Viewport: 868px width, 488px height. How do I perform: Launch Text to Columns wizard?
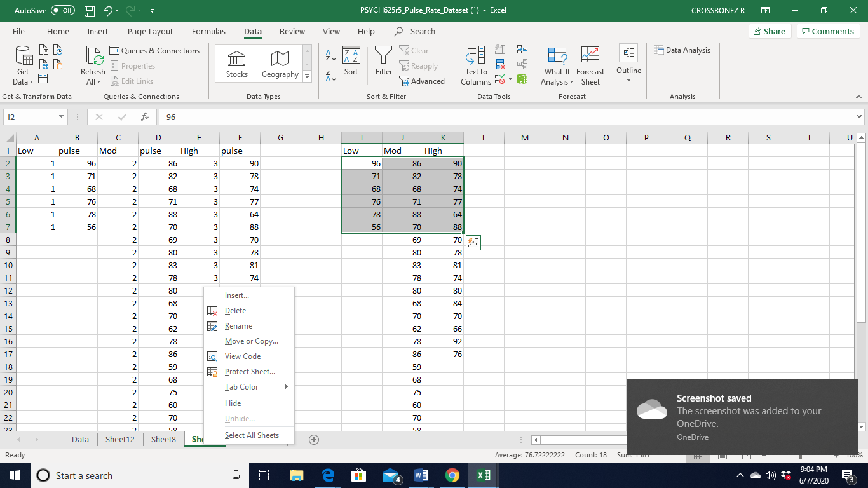pyautogui.click(x=476, y=66)
